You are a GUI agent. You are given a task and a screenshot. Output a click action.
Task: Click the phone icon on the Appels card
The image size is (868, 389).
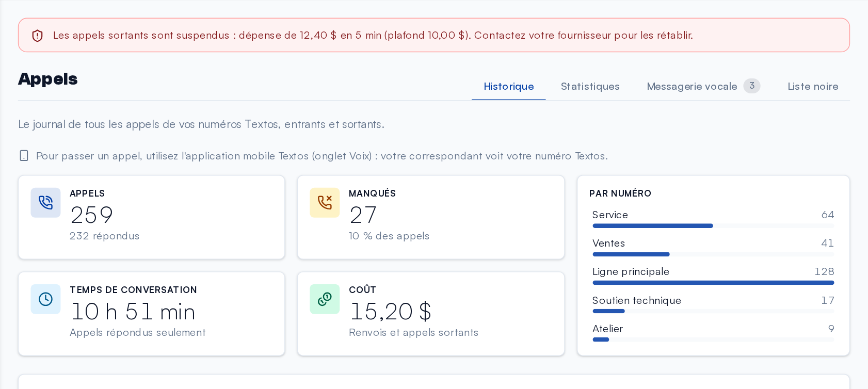tap(45, 203)
